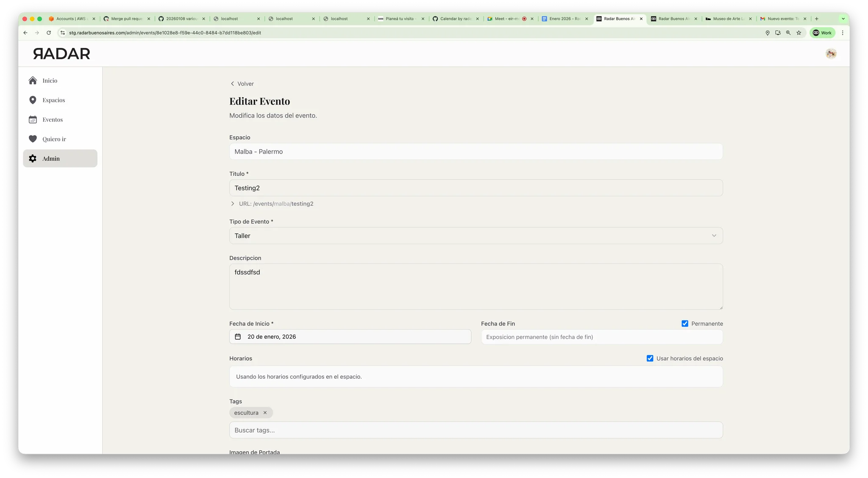868x478 pixels.
Task: Click the calendar icon in Fecha de Inicio
Action: 238,337
